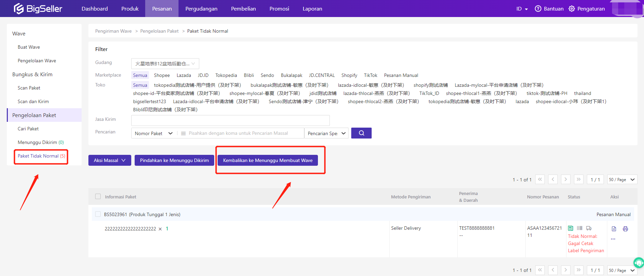Open Paket Tidak Normal (5) in sidebar
This screenshot has height=276, width=644.
click(x=41, y=156)
